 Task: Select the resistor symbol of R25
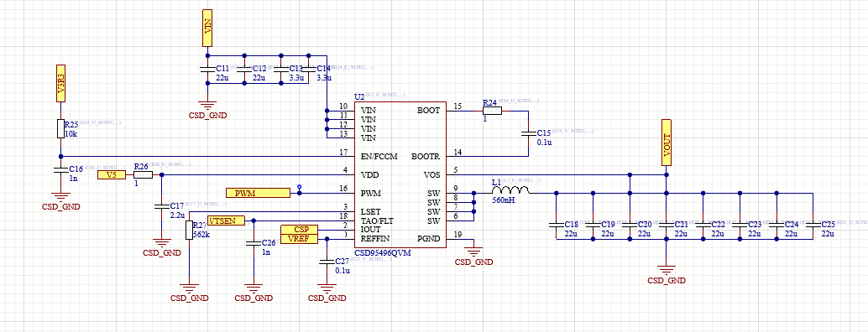click(61, 129)
